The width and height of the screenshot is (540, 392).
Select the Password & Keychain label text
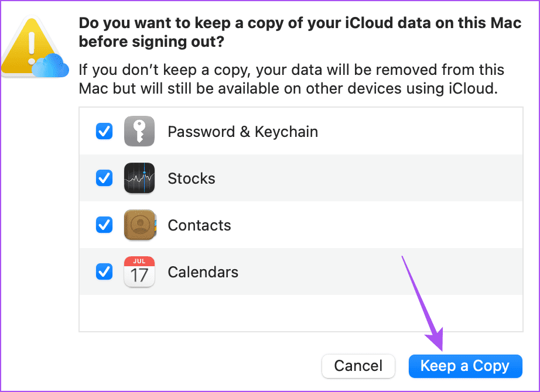tap(242, 132)
